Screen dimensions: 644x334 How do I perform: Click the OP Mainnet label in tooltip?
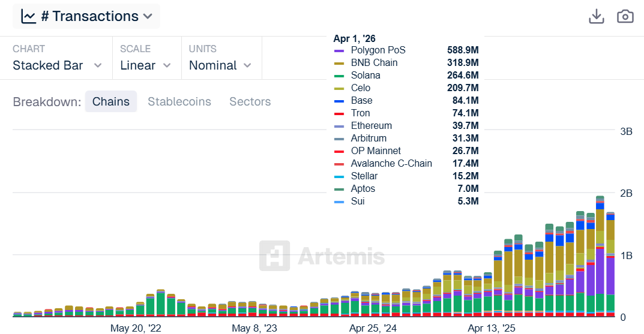[x=376, y=151]
